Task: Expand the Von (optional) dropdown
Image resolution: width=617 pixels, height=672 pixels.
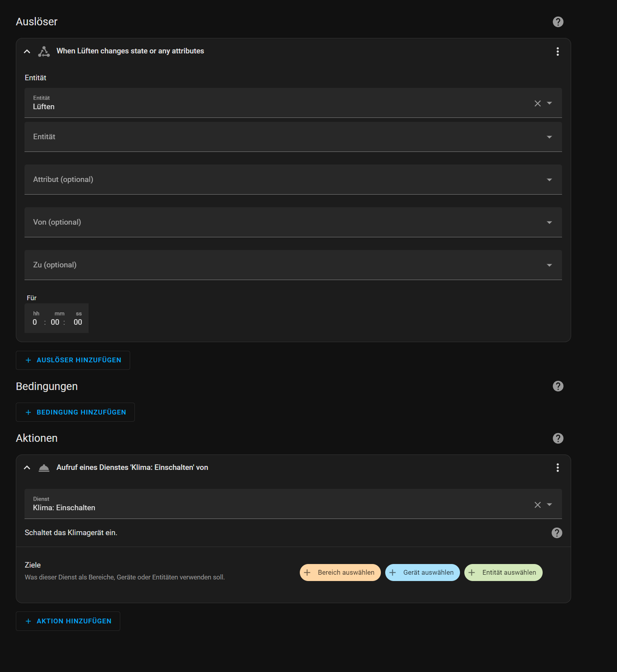Action: tap(293, 222)
